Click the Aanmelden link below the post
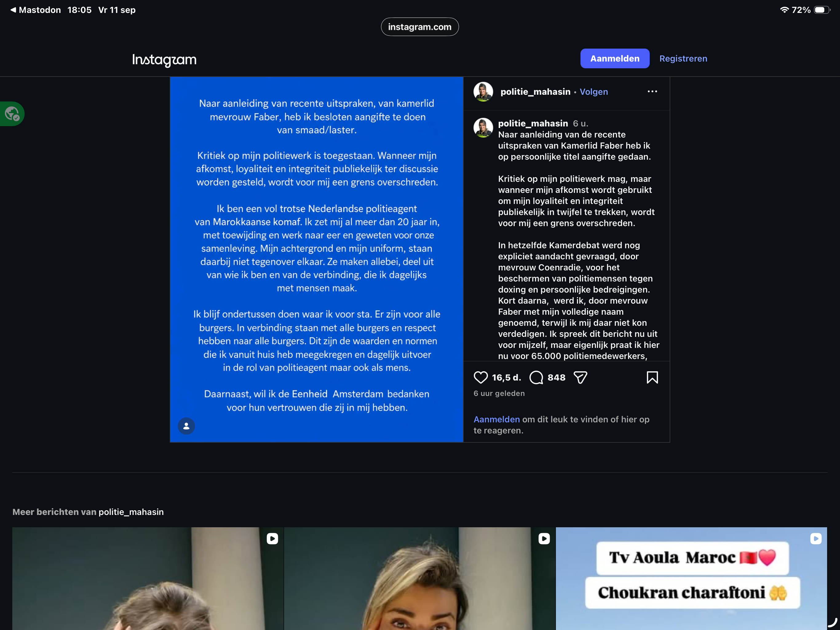840x630 pixels. tap(496, 419)
